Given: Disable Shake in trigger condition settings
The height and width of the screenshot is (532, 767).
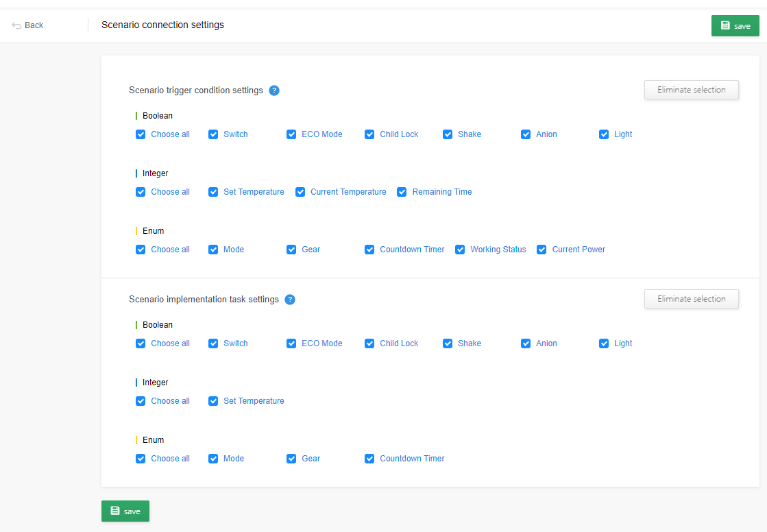Looking at the screenshot, I should pos(448,134).
